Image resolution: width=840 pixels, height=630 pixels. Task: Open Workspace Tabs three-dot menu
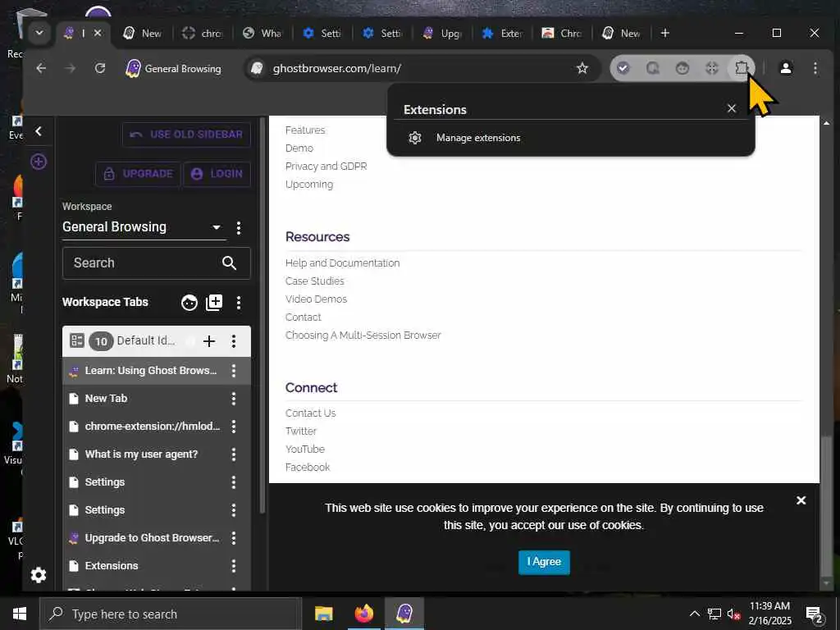(239, 303)
